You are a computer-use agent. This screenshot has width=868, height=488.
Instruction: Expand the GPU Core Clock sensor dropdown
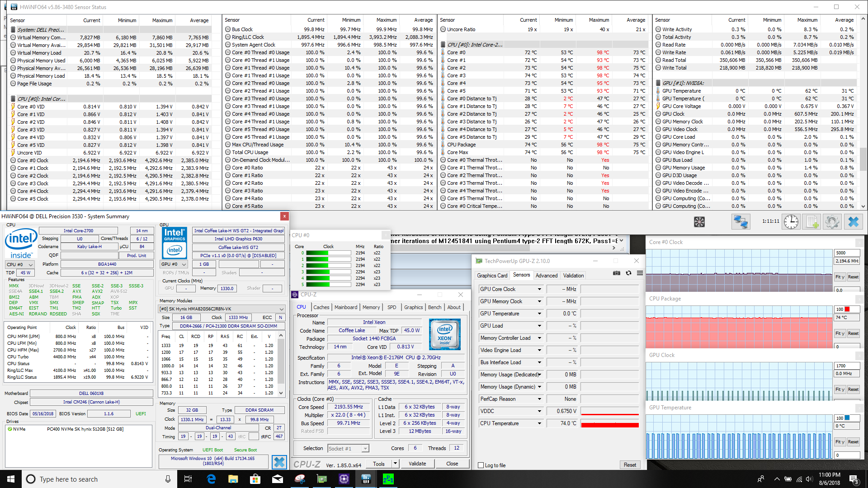(539, 289)
